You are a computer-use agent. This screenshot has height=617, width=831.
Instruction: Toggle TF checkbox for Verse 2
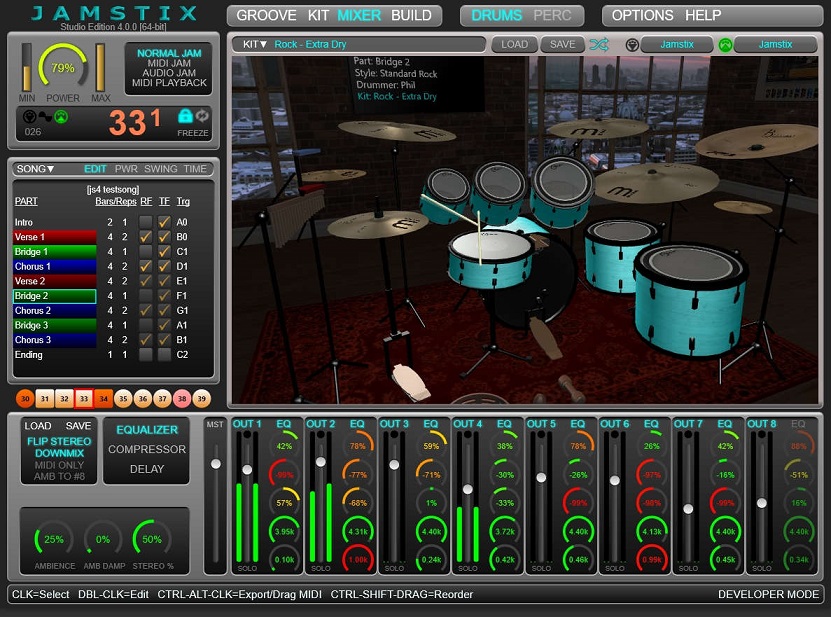click(x=164, y=280)
